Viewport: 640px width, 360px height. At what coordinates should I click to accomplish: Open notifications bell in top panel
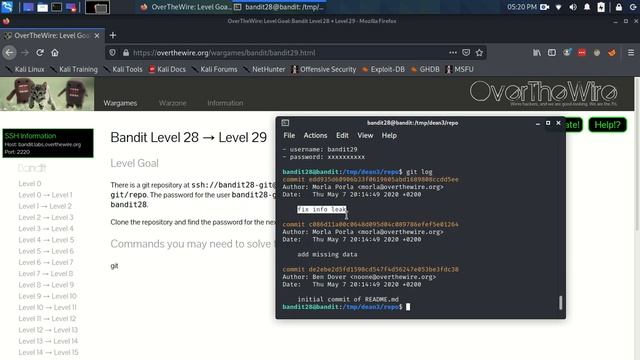[x=587, y=7]
